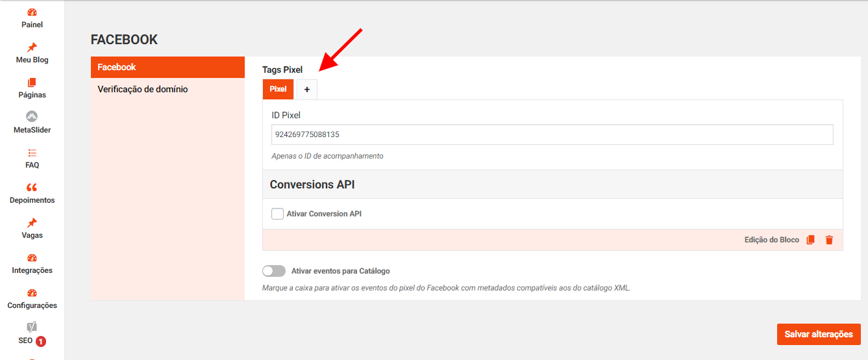Enable the Ativar Conversion API checkbox

tap(277, 214)
